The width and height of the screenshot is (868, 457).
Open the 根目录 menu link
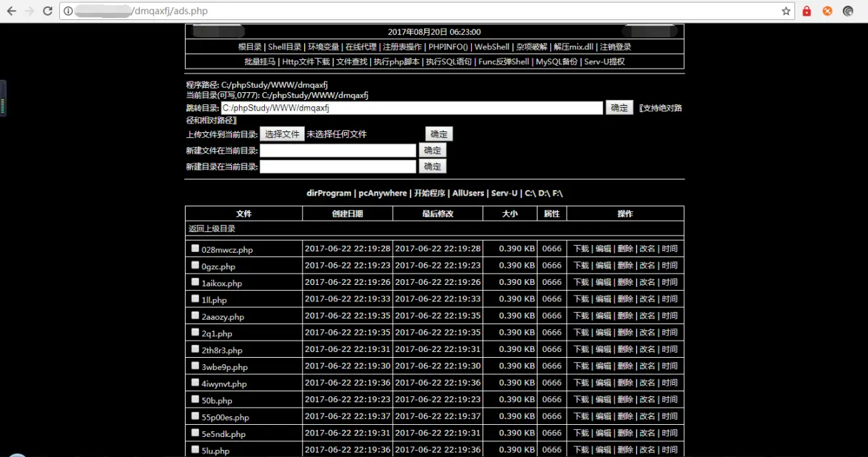click(x=250, y=47)
